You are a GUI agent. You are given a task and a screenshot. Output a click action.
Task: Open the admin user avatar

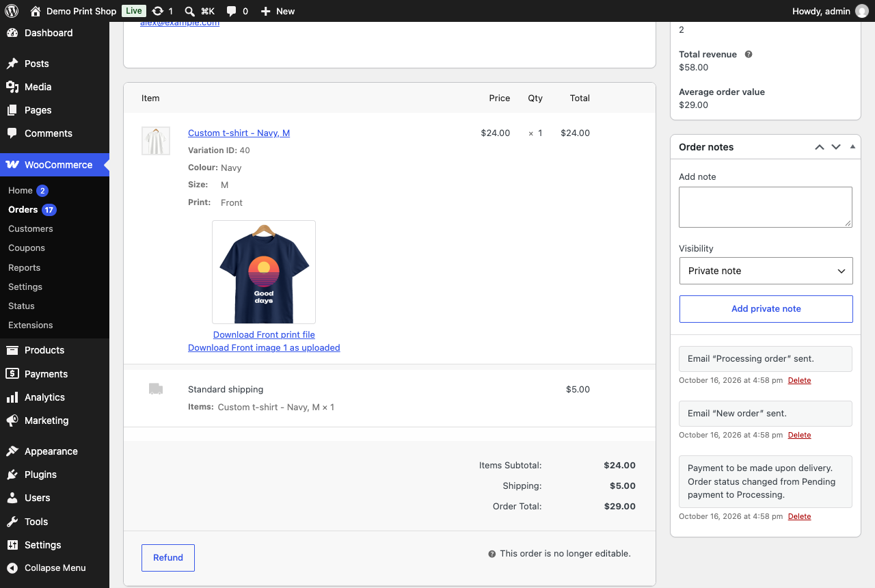tap(862, 11)
